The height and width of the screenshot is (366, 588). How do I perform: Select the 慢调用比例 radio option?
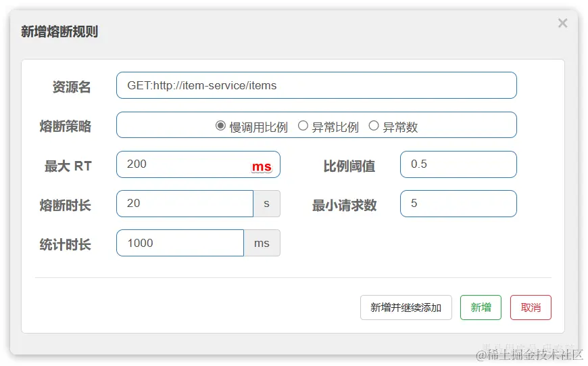220,125
